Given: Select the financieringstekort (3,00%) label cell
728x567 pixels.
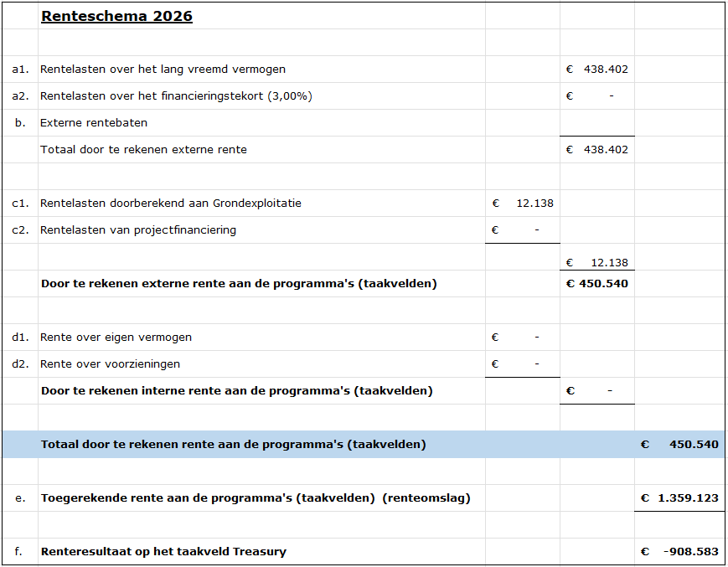Looking at the screenshot, I should [x=176, y=96].
